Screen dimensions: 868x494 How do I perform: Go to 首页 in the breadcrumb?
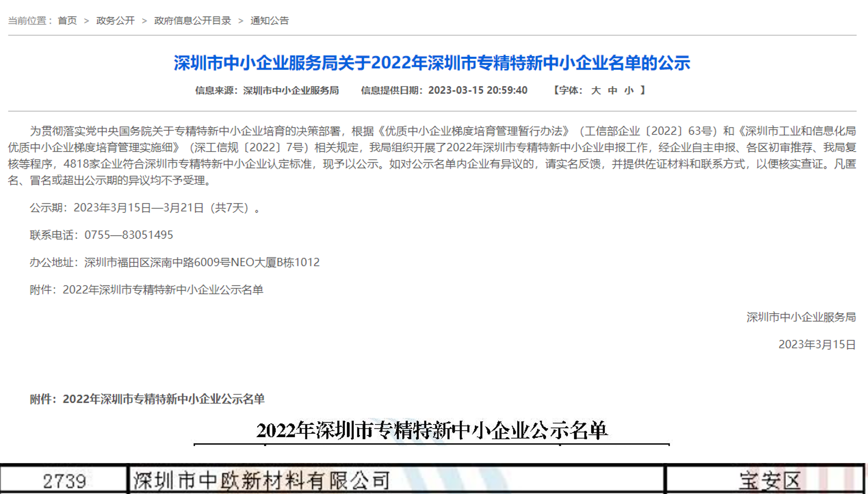67,21
